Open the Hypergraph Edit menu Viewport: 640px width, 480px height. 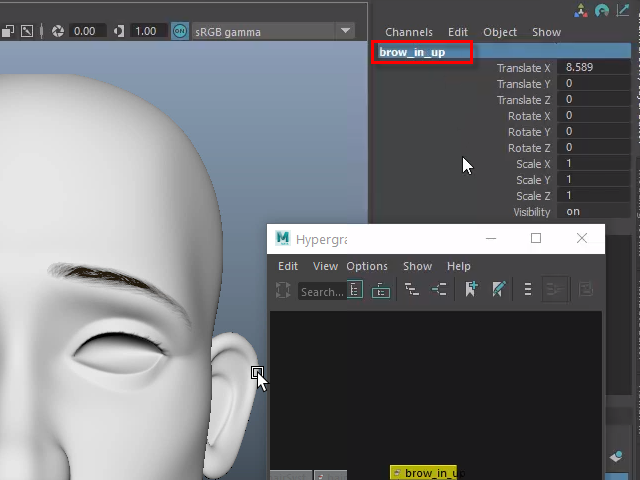coord(288,266)
